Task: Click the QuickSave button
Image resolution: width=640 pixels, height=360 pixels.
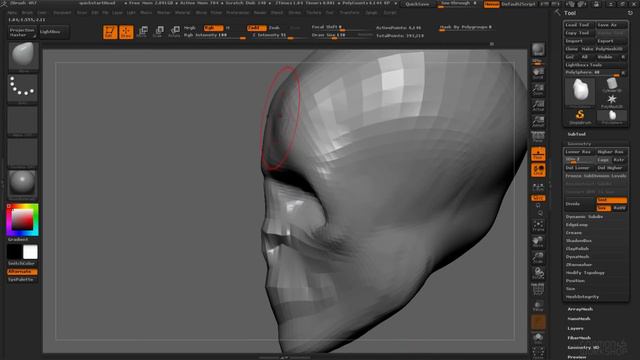Action: coord(417,4)
